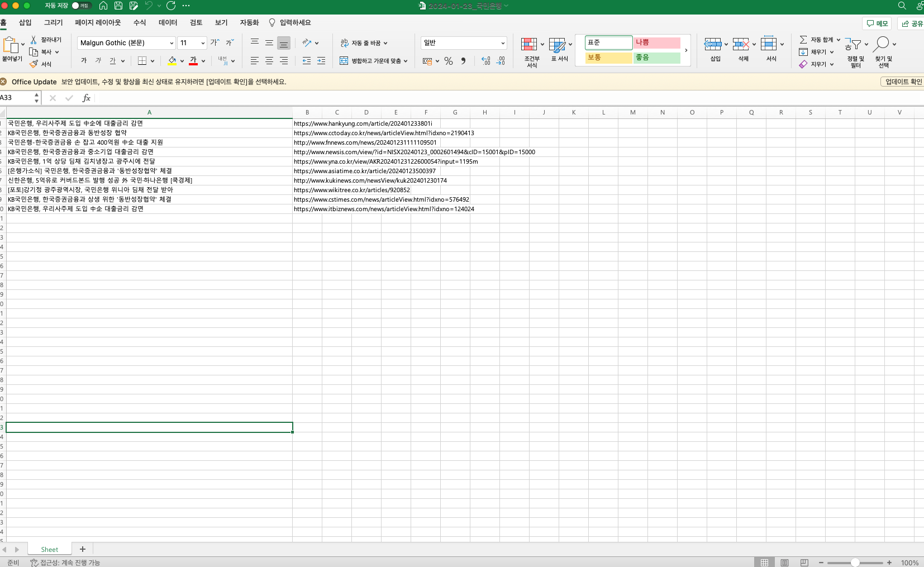Viewport: 924px width, 567px height.
Task: Open the 찾기 및 선택 find and select menu
Action: pyautogui.click(x=884, y=51)
